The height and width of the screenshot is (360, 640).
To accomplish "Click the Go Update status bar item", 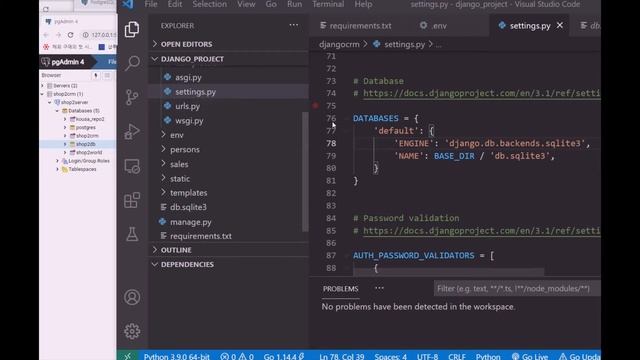I will (579, 356).
